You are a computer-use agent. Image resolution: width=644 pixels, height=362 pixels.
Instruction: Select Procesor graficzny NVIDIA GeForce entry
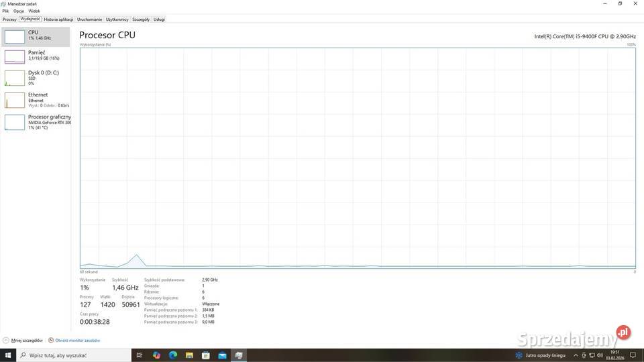click(x=36, y=122)
